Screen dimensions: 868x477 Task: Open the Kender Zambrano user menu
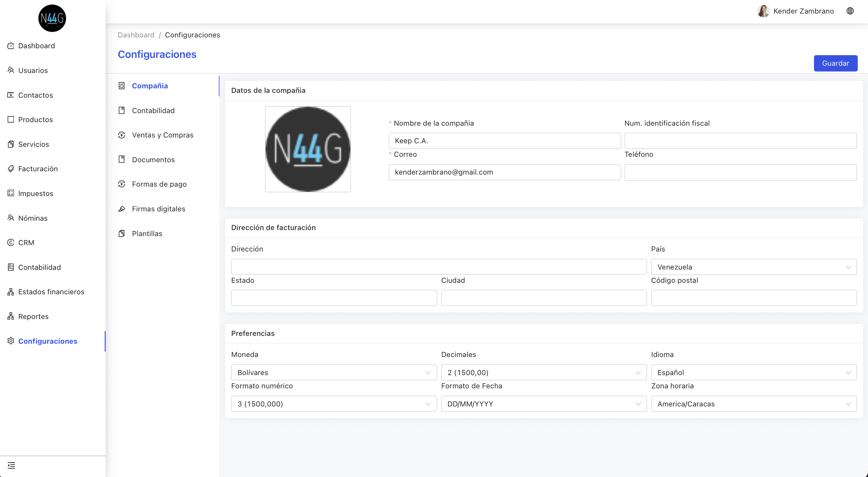point(796,11)
